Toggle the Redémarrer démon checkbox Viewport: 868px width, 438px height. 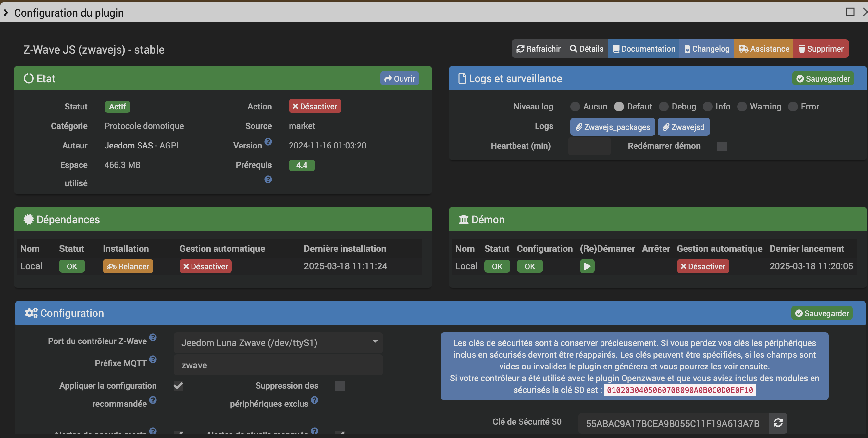pos(722,146)
